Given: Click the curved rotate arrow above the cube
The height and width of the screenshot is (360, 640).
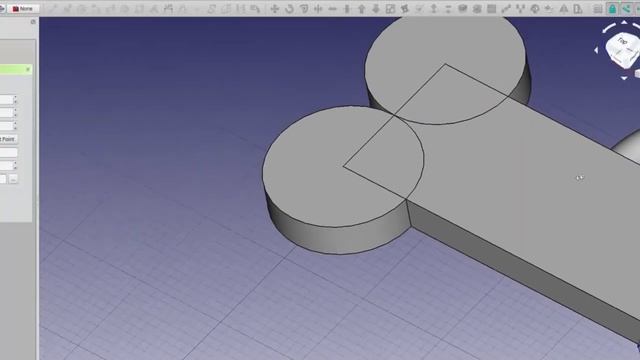Looking at the screenshot, I should click(x=609, y=28).
